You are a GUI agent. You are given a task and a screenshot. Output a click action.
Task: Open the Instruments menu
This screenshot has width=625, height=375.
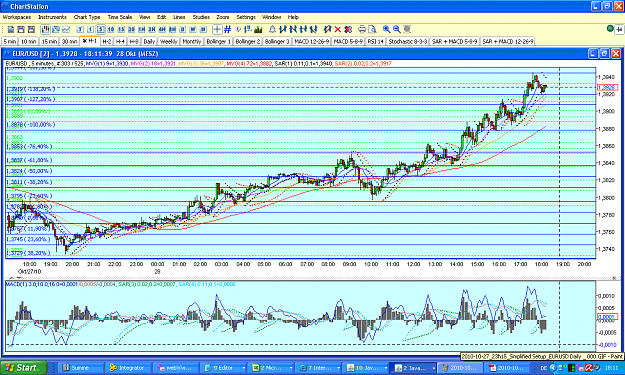tap(52, 17)
